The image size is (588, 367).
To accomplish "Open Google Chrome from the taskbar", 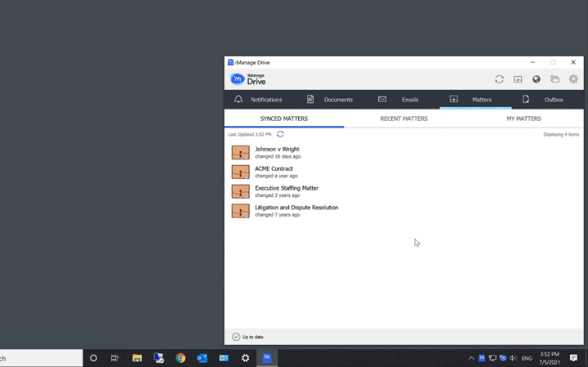I will click(180, 358).
